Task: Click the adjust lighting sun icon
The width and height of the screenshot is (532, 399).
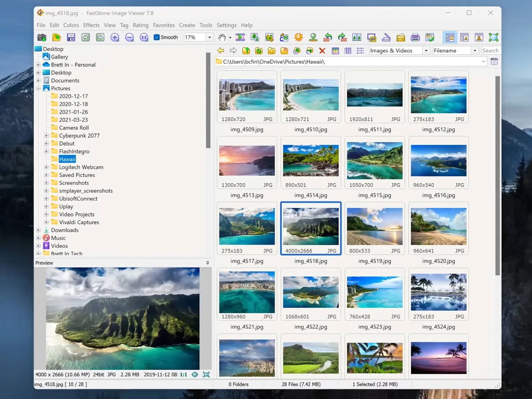Action: (x=298, y=37)
